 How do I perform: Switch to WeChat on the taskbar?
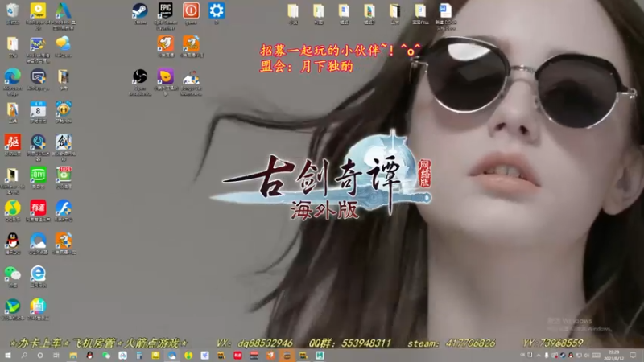click(x=106, y=356)
